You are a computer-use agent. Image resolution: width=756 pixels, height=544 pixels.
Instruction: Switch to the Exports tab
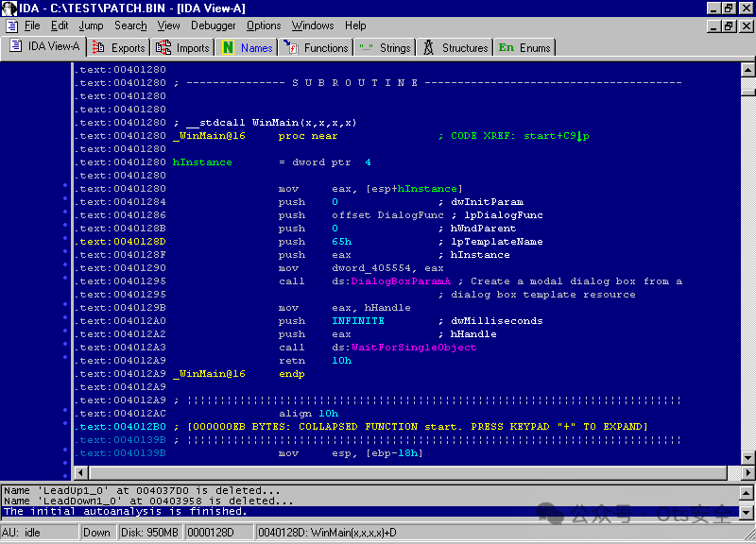[119, 48]
